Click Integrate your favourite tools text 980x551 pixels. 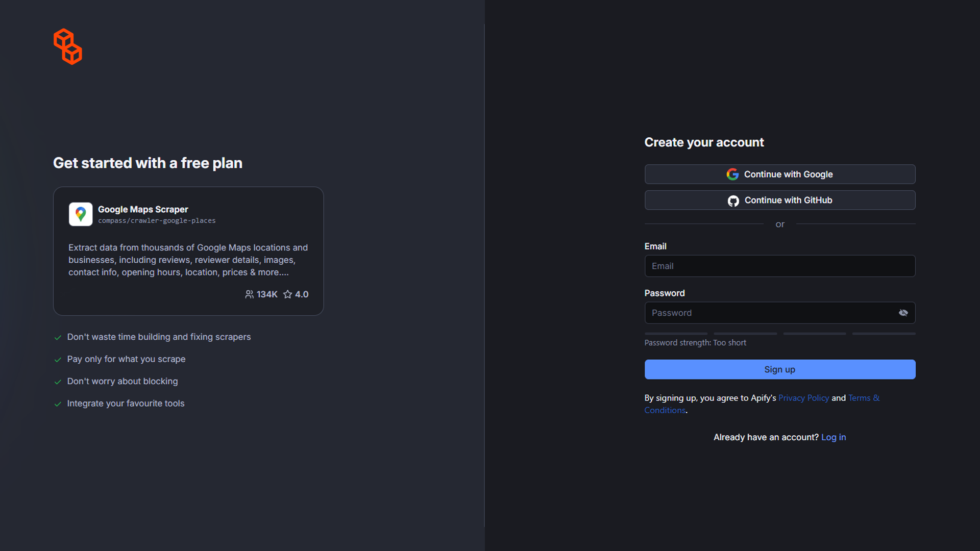pyautogui.click(x=126, y=404)
